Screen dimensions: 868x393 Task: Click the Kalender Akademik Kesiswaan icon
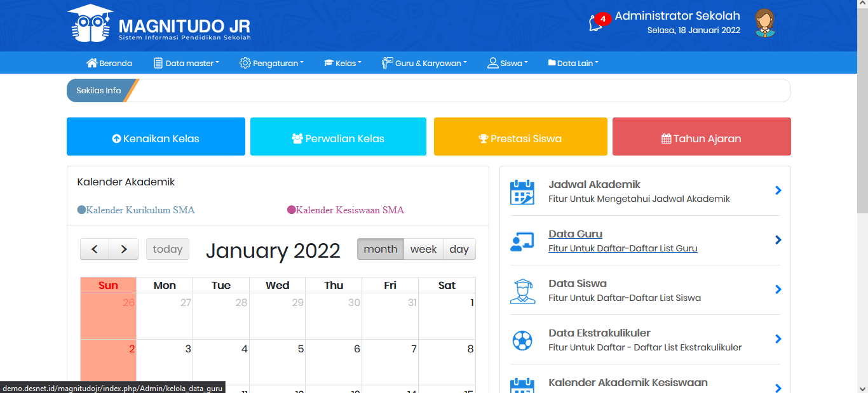point(522,385)
